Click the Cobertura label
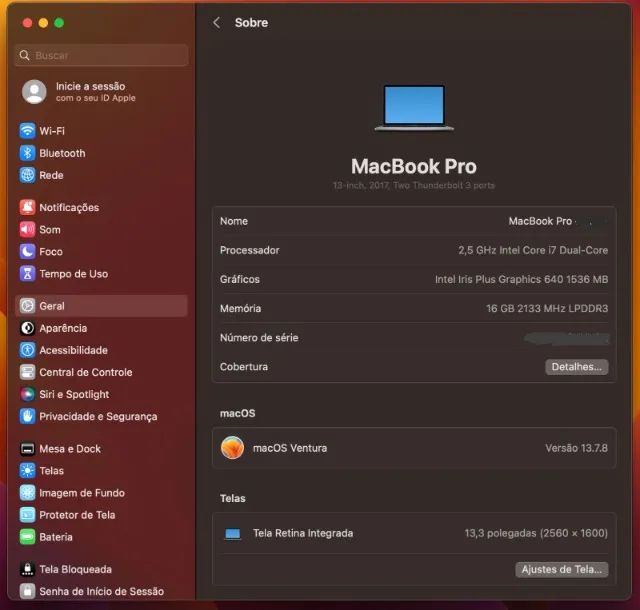Screen dimensions: 640x610 244,367
